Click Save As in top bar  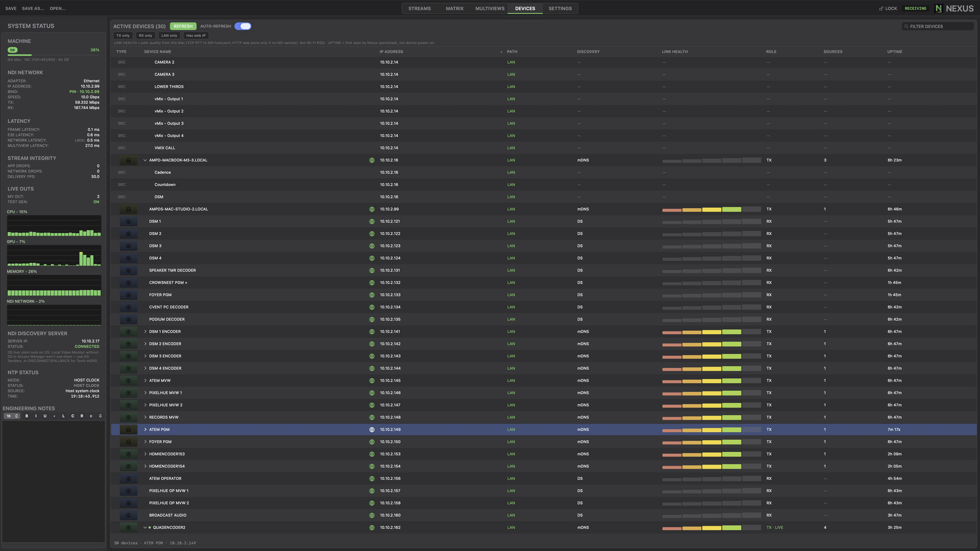tap(33, 9)
